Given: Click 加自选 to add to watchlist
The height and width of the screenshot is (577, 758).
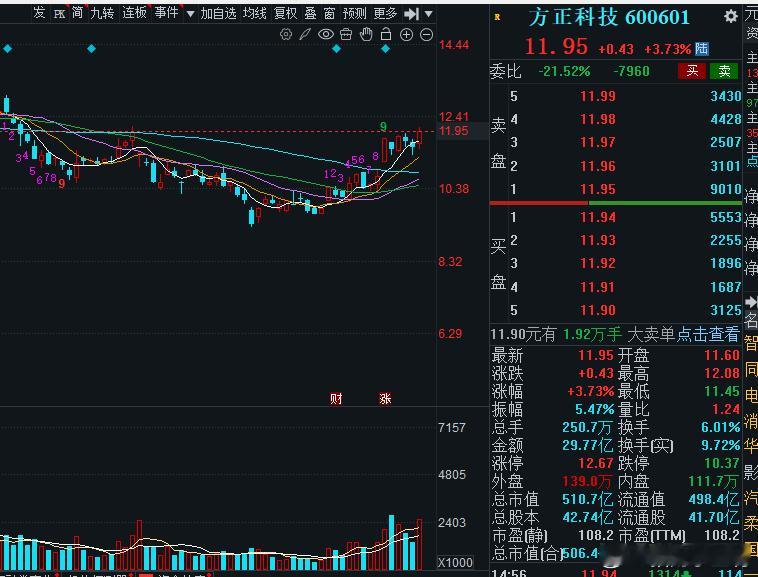Looking at the screenshot, I should [x=218, y=14].
